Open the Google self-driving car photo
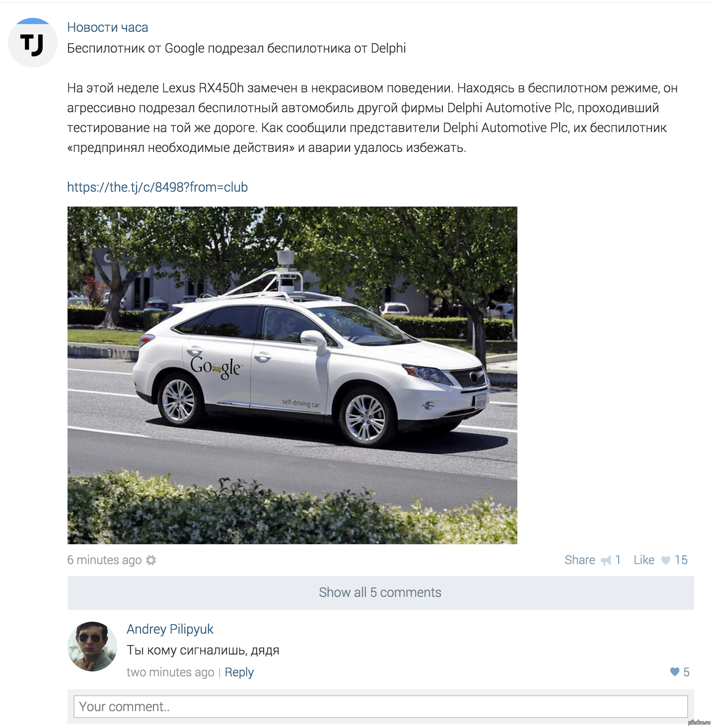 (x=292, y=375)
